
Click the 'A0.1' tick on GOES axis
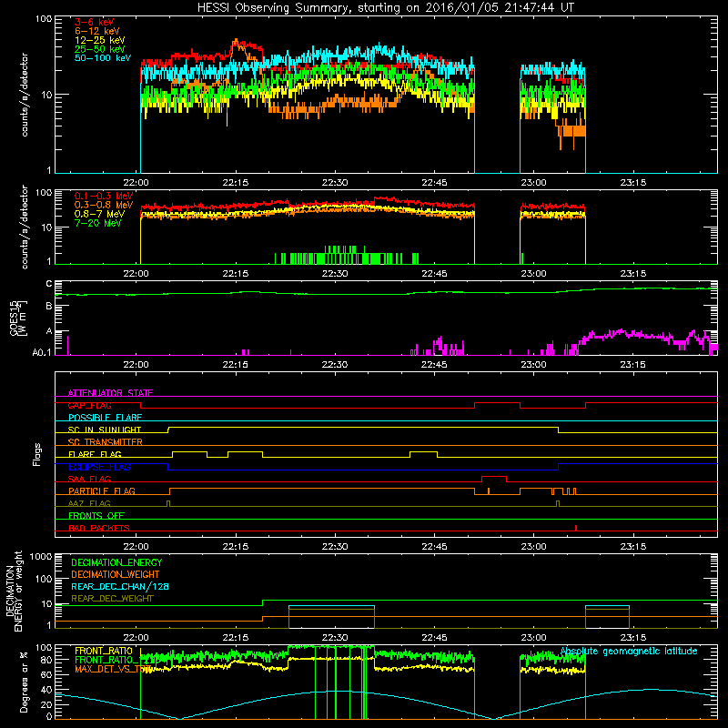coord(42,352)
